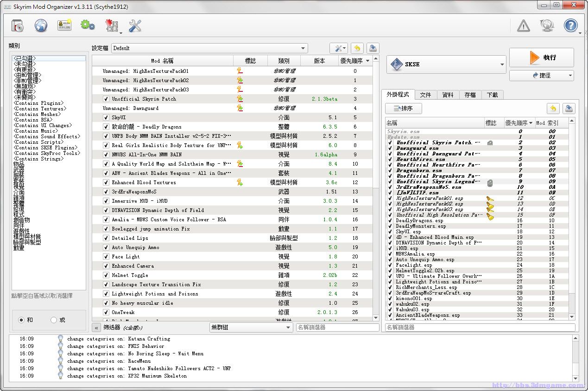Image resolution: width=588 pixels, height=391 pixels.
Task: Click the 執行 run button
Action: [541, 58]
